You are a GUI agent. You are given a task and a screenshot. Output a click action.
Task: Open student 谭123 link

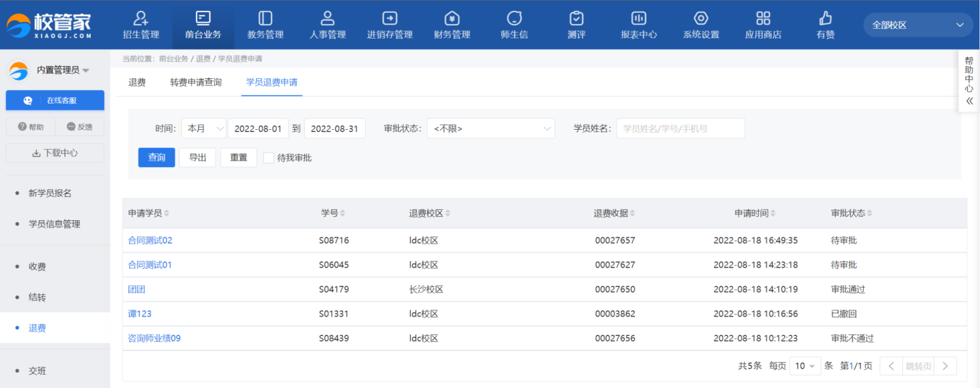pos(140,314)
